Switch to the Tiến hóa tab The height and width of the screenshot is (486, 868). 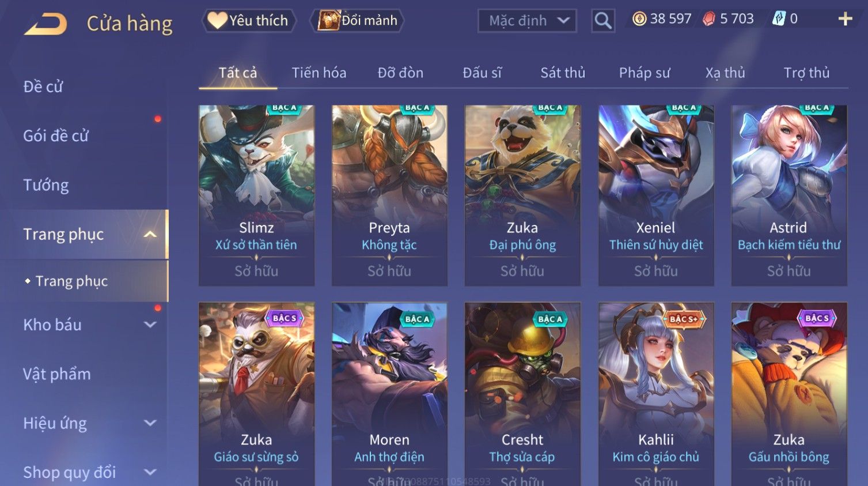pos(319,73)
